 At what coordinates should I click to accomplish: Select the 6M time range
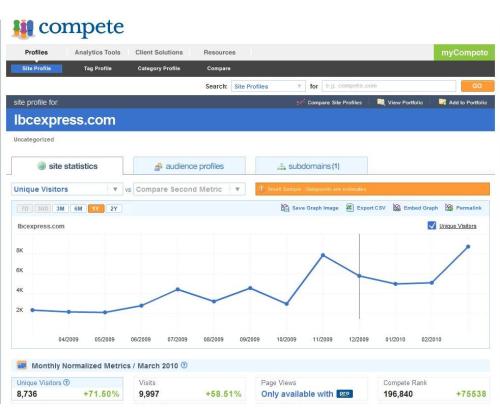pos(78,209)
